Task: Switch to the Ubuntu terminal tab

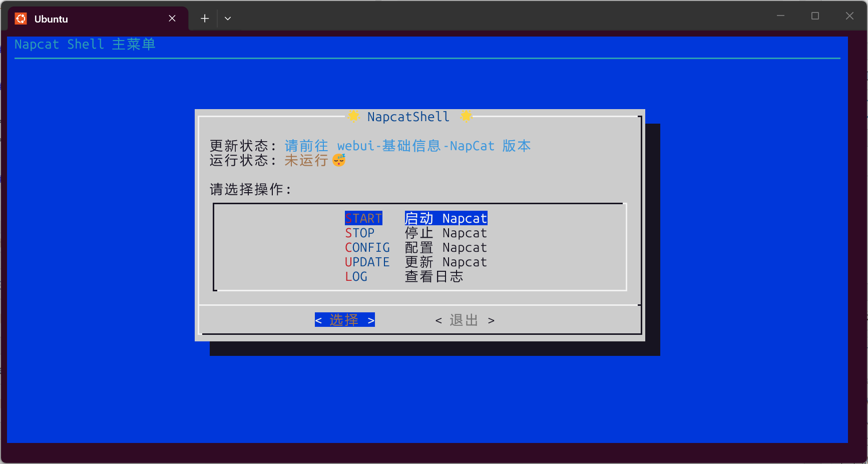Action: point(98,19)
